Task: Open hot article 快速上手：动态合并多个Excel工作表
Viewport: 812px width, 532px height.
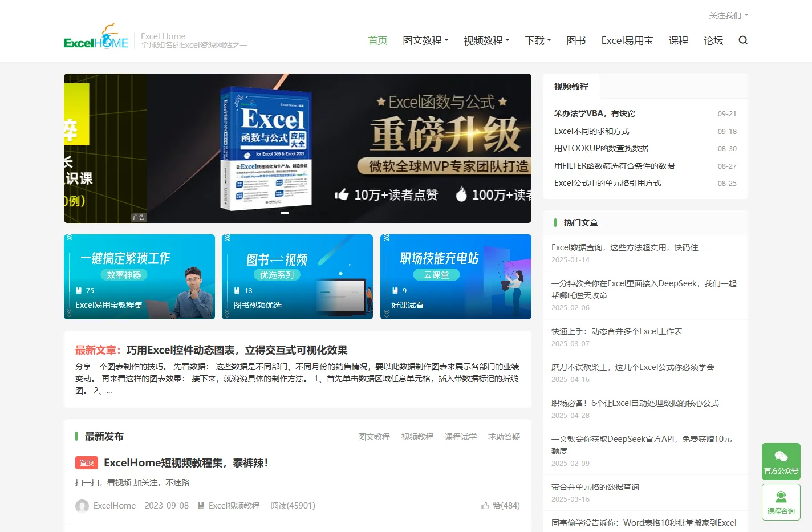Action: (x=617, y=331)
